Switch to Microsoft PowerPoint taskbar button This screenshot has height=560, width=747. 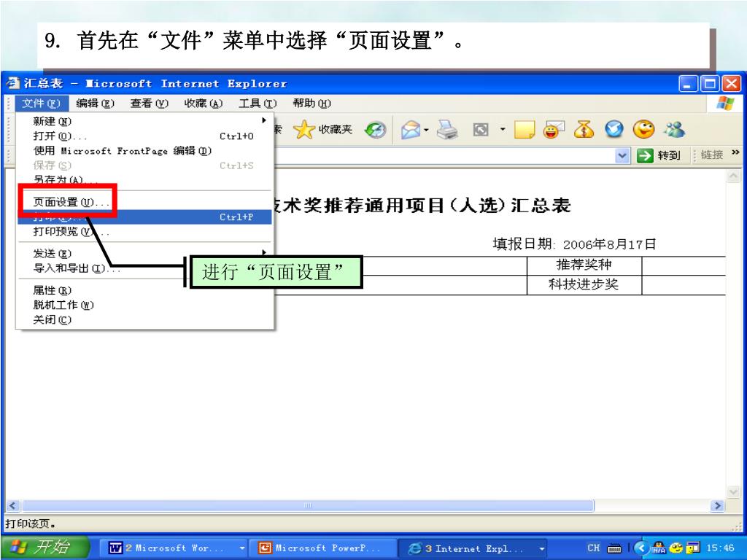323,548
